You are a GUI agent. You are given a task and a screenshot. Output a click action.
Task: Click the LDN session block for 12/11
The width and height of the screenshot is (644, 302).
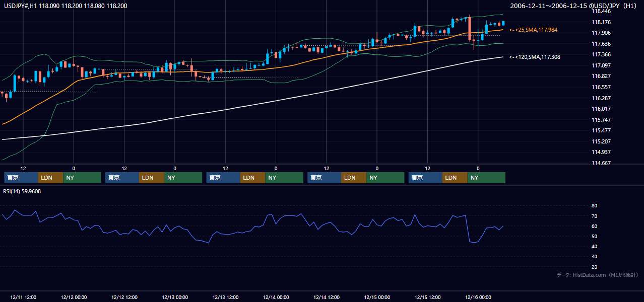[x=51, y=178]
